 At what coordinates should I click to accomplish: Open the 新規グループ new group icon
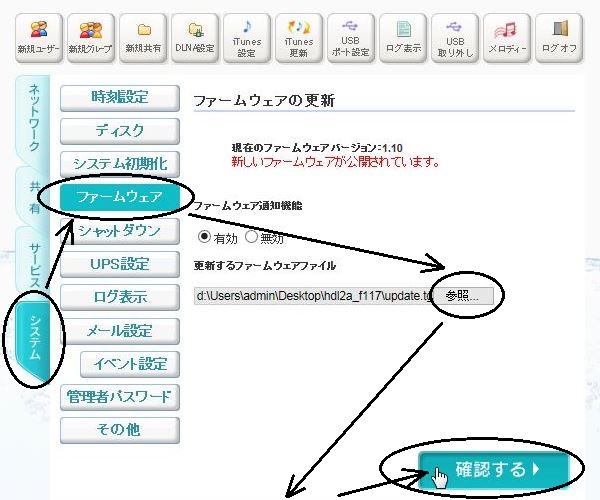91,38
